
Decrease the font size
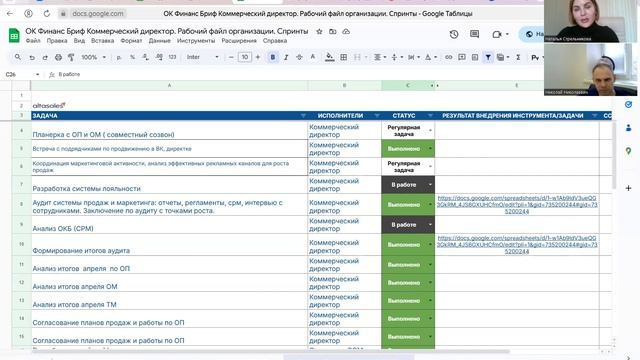pyautogui.click(x=231, y=58)
